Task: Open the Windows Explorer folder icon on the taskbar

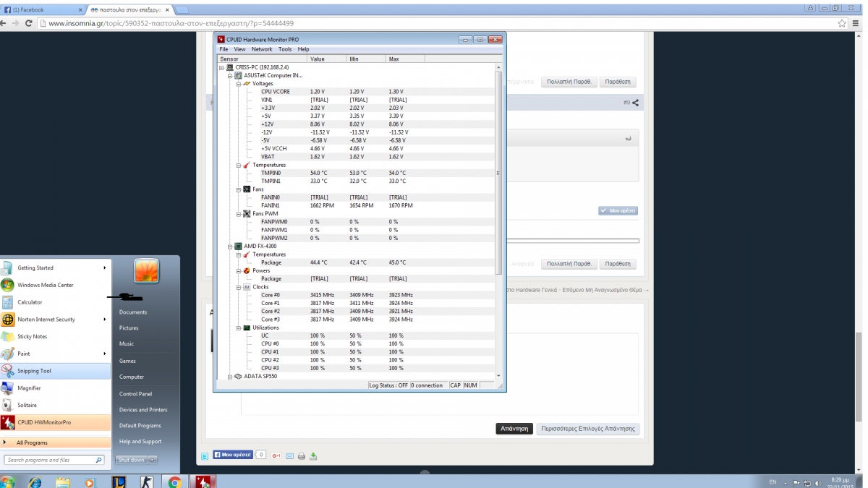Action: [63, 481]
